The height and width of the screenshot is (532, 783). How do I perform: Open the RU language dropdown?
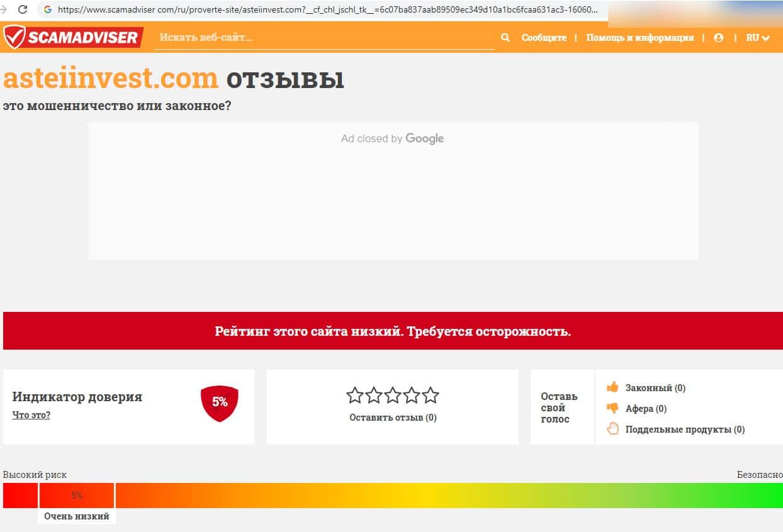(758, 38)
